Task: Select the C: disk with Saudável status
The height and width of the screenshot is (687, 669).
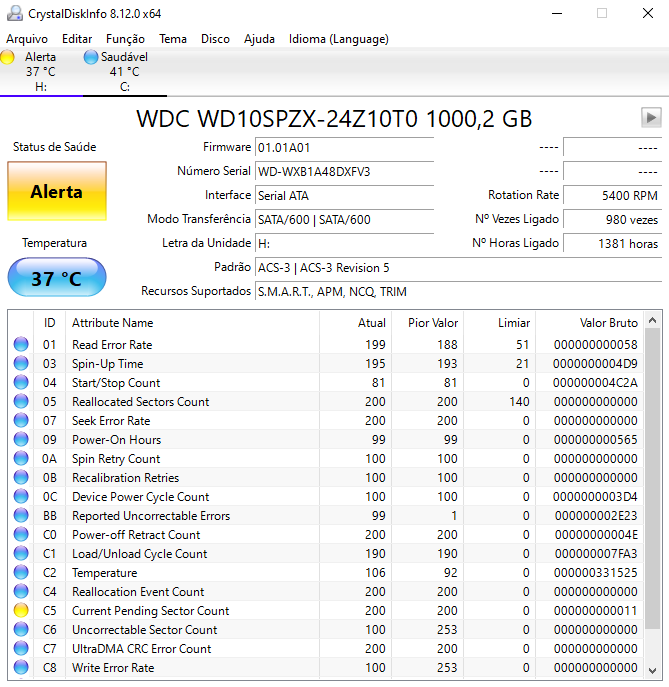Action: 125,72
